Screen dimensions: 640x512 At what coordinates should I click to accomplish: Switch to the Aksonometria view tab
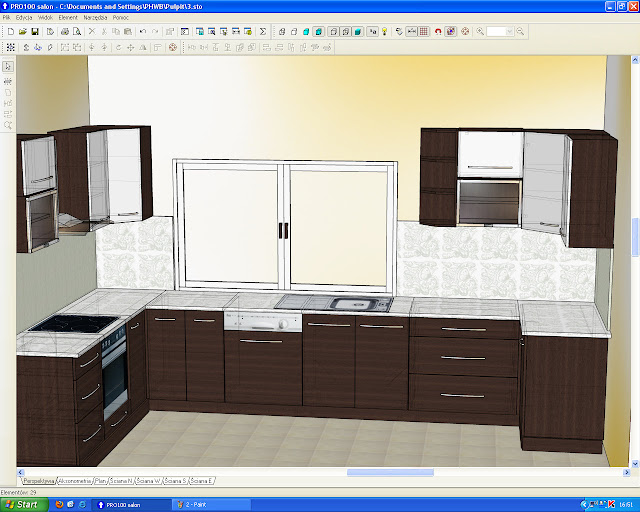click(74, 481)
